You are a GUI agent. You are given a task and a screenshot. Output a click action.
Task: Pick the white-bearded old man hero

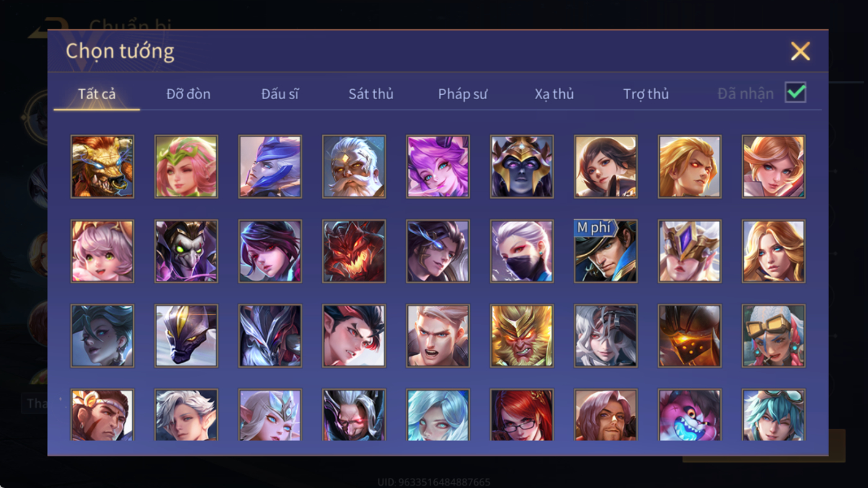click(354, 167)
